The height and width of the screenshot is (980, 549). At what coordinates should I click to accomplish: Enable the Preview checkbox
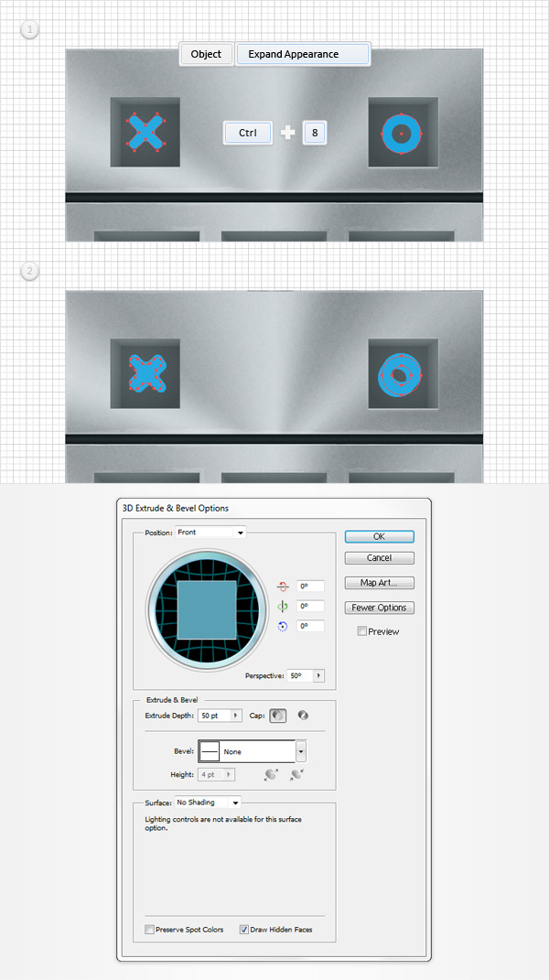[361, 631]
